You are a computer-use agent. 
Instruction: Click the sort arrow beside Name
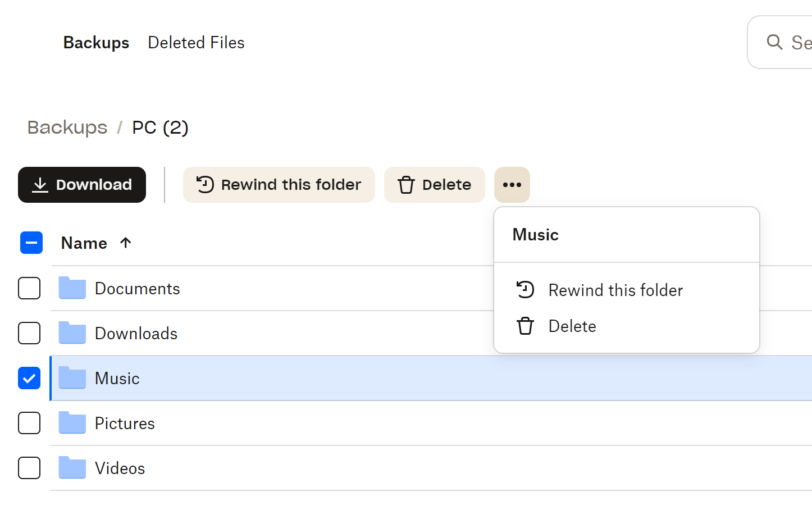(126, 243)
